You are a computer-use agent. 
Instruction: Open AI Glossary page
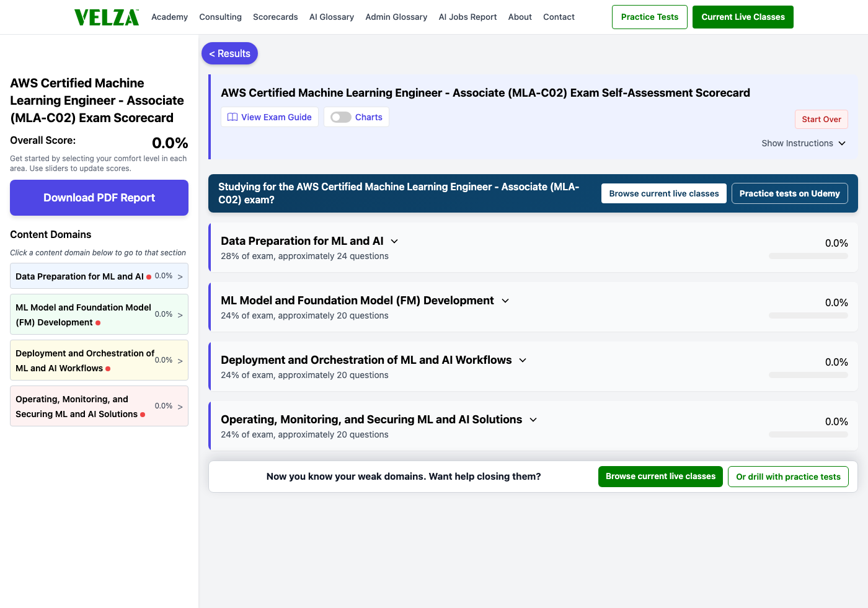coord(332,17)
